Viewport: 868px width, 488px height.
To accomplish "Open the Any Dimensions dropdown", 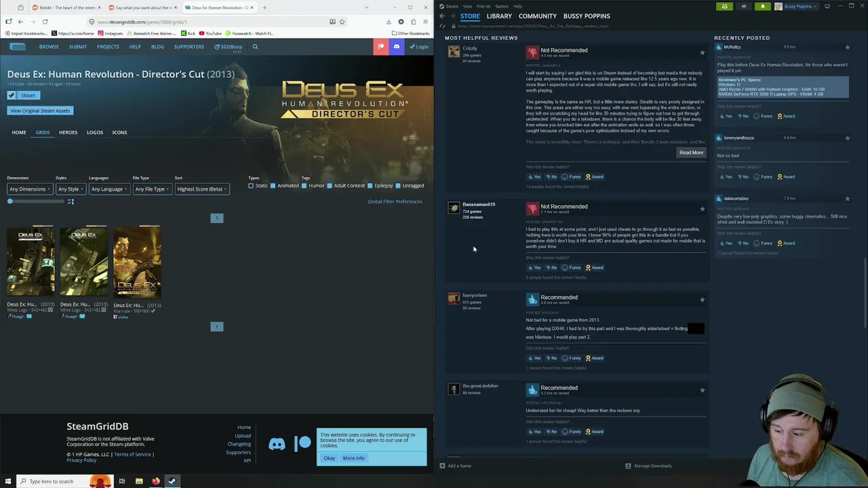I will [x=28, y=189].
